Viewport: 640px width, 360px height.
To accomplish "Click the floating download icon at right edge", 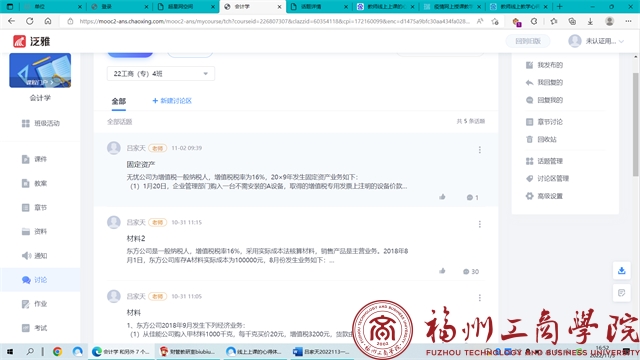I will (621, 271).
